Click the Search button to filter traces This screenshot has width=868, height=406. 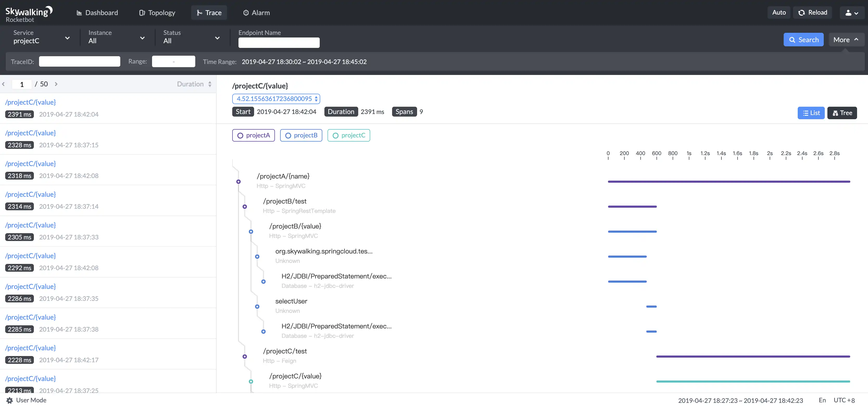[803, 39]
